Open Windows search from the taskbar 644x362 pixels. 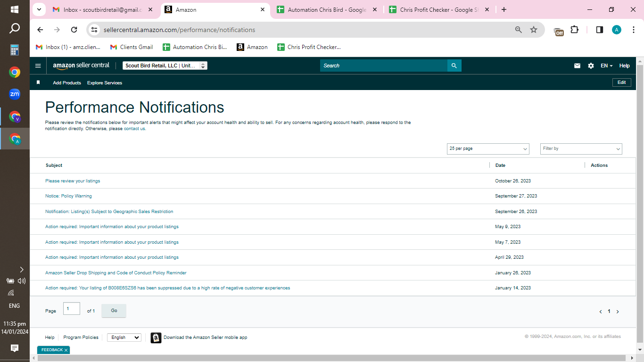(x=15, y=29)
